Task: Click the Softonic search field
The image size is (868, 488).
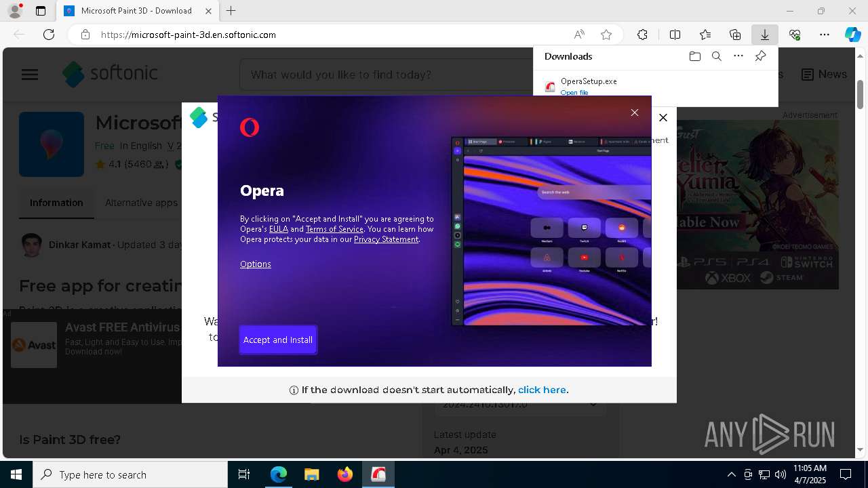Action: pos(387,75)
